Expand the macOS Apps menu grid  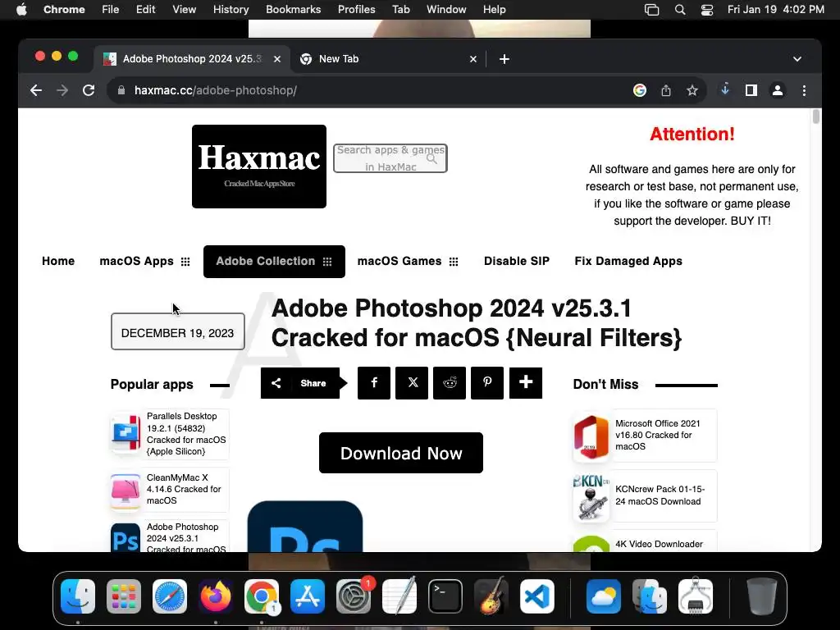click(185, 262)
